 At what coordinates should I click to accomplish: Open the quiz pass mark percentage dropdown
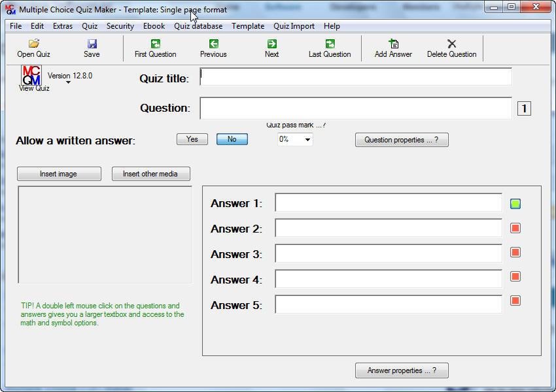click(294, 139)
